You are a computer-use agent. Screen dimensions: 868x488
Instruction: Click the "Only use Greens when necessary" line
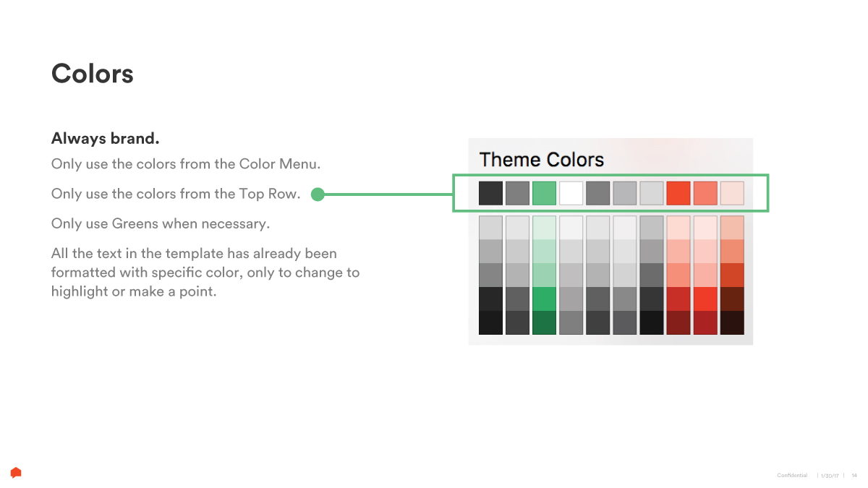click(161, 223)
